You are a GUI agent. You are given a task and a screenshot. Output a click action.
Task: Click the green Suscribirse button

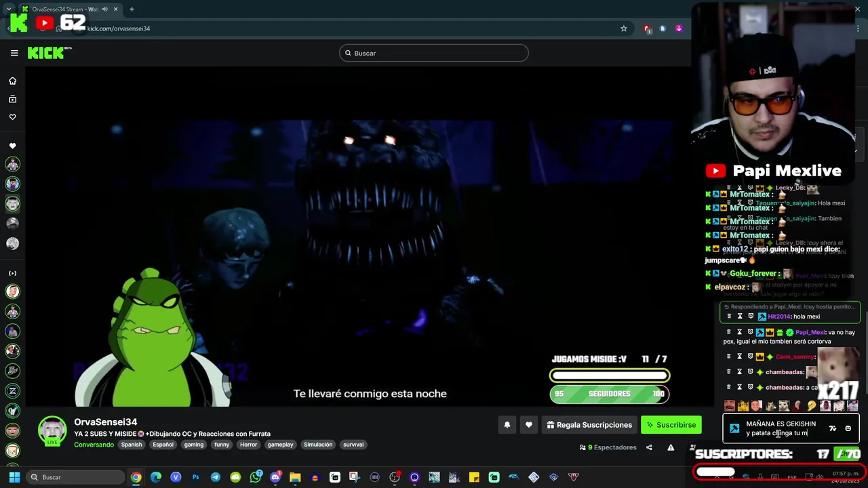[x=671, y=425]
